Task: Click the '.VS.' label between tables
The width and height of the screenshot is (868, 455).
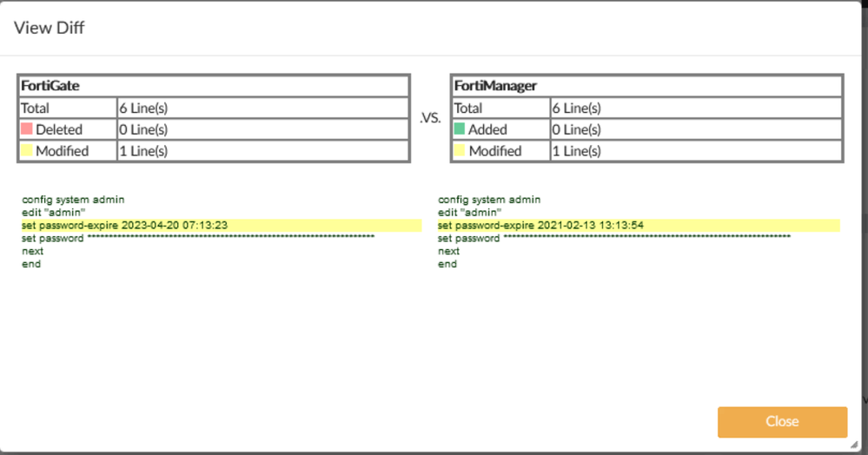Action: coord(430,118)
